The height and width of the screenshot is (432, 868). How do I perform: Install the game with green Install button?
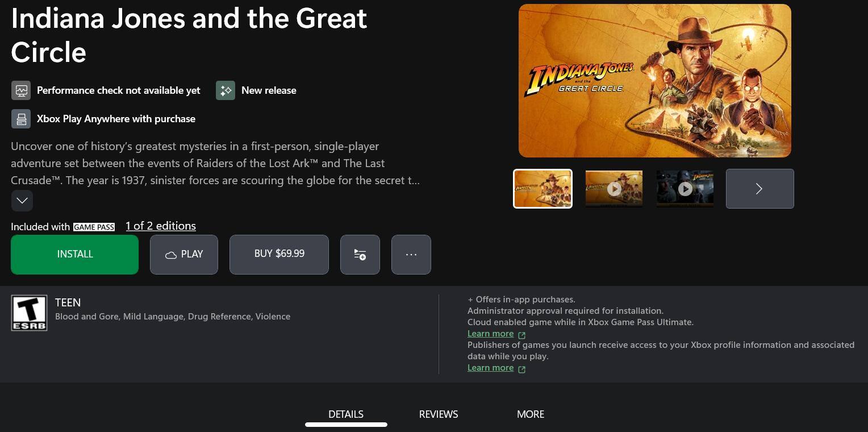point(75,255)
